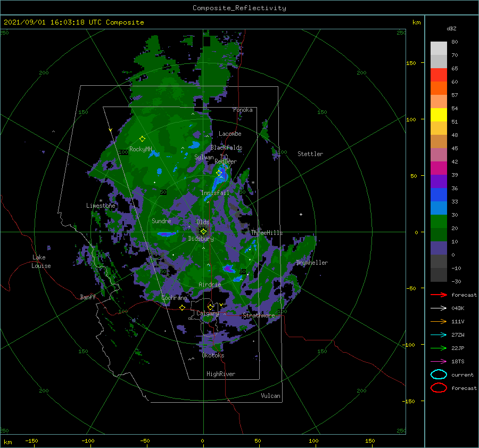This screenshot has height=448, width=479.
Task: Click the dBZ legend heading
Action: [451, 28]
